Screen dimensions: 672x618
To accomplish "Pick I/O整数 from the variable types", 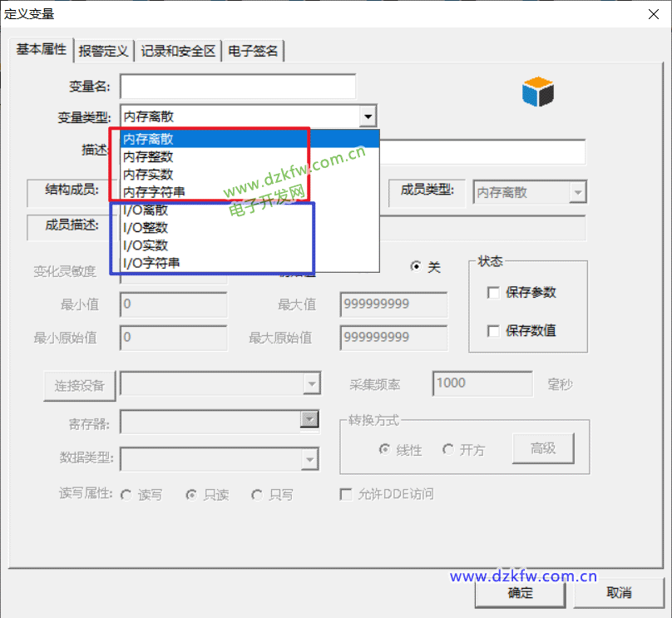I will [146, 227].
